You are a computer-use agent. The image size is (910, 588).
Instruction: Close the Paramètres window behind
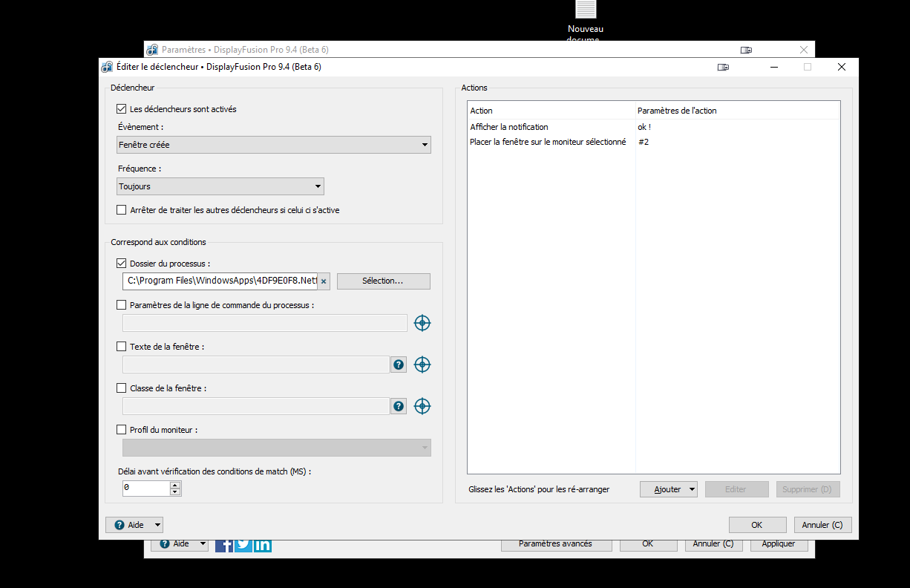804,50
